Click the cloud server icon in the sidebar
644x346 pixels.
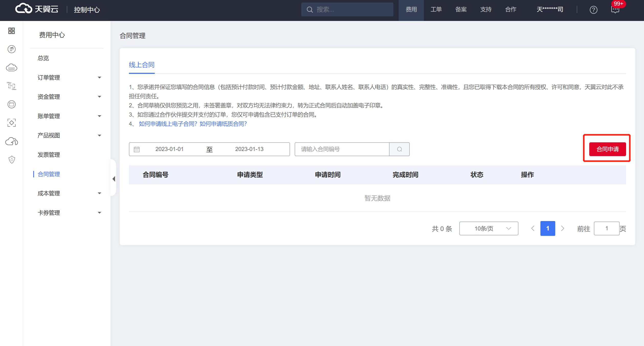coord(11,68)
